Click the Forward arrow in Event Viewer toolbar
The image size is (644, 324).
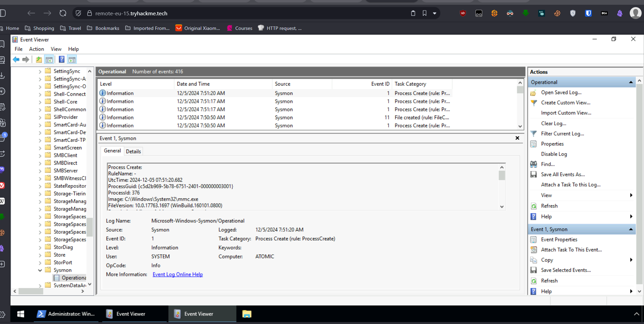tap(26, 59)
